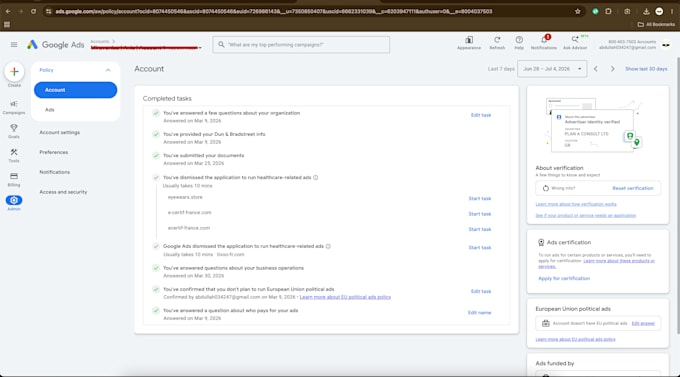The image size is (680, 377).
Task: Open the See if your product needs an application link
Action: tap(585, 216)
